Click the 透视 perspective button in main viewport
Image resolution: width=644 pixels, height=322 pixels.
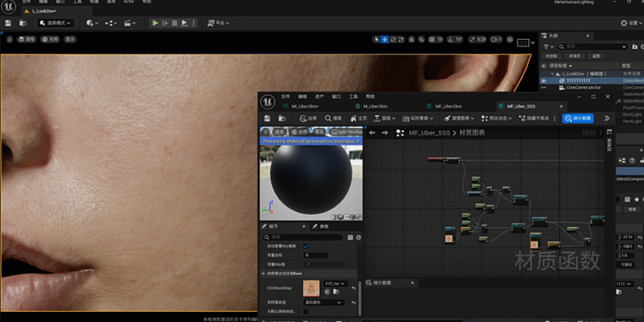(x=27, y=40)
